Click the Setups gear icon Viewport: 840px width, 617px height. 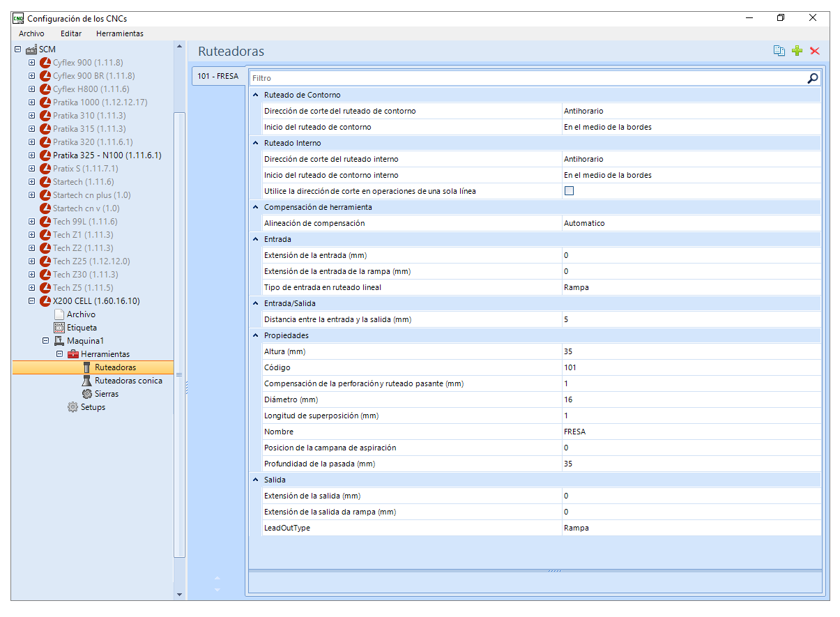coord(73,407)
